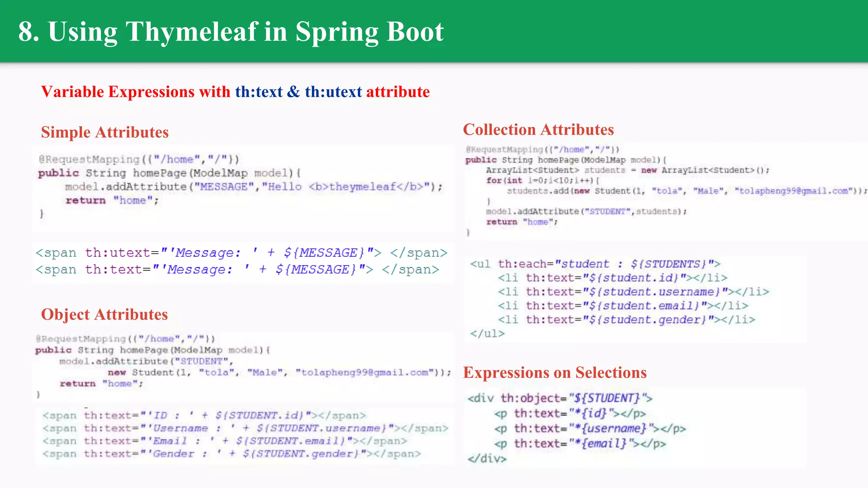Click the model.addAttribute("MESSAGE") code line
This screenshot has height=488, width=868.
click(253, 187)
